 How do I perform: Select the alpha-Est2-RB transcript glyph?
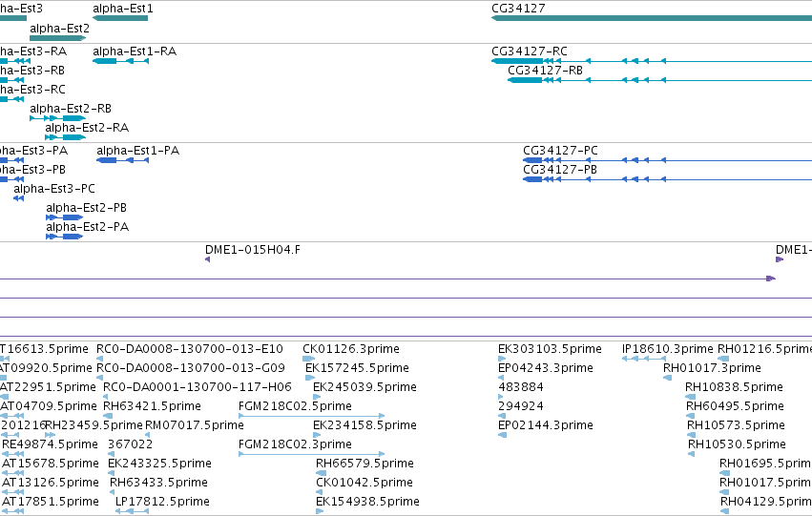coord(58,118)
